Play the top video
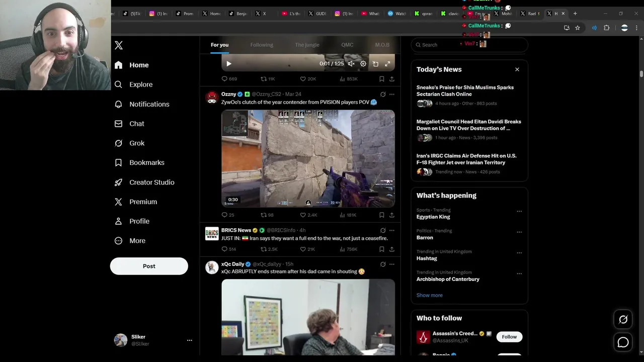The width and height of the screenshot is (644, 362). click(229, 64)
